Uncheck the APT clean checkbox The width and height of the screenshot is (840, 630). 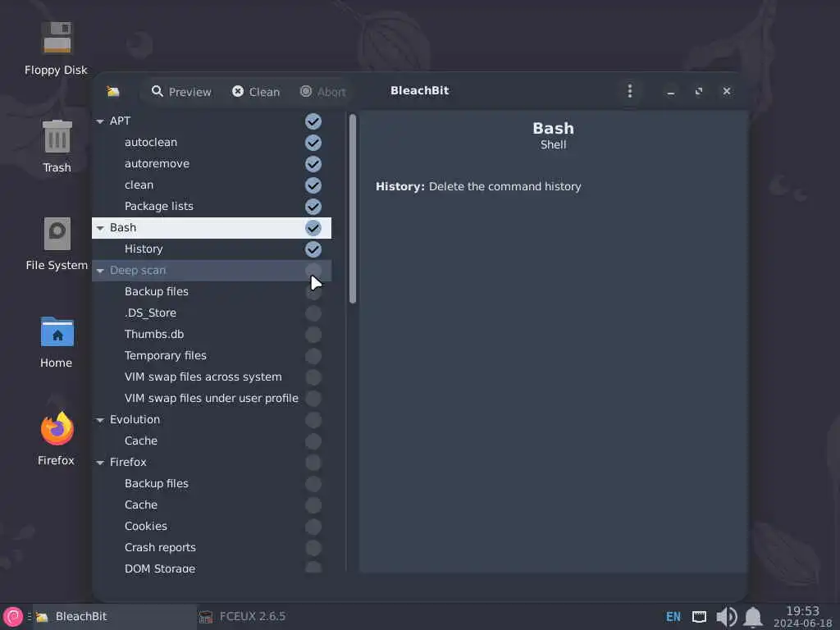[x=313, y=185]
